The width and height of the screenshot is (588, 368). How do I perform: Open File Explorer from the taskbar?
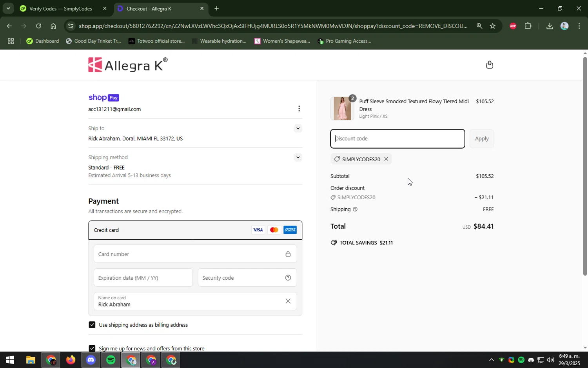point(31,360)
